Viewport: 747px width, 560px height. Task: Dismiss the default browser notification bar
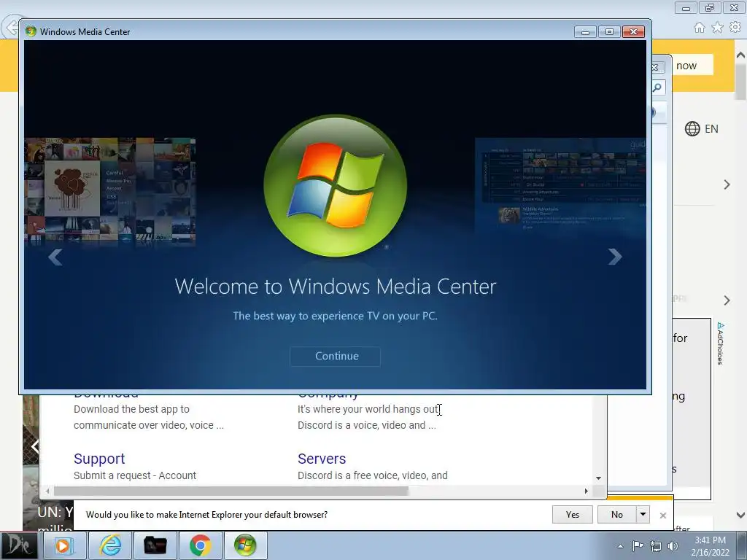click(x=662, y=516)
